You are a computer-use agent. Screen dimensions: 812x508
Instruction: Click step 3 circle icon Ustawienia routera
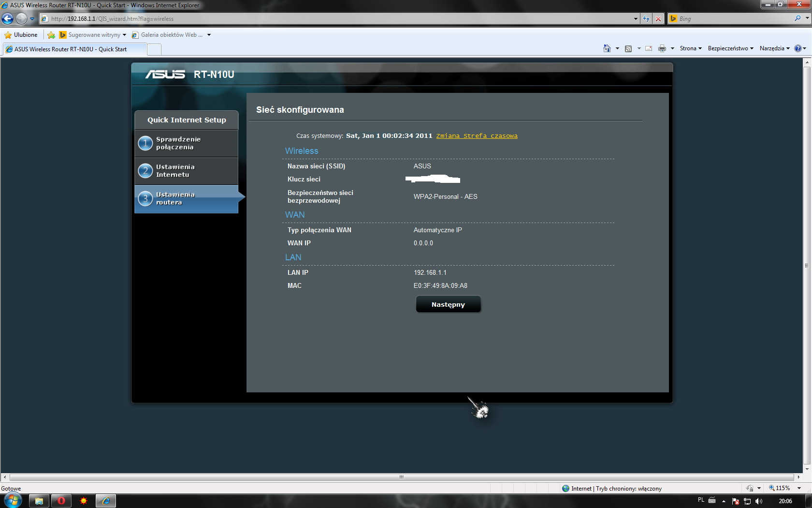pyautogui.click(x=145, y=198)
